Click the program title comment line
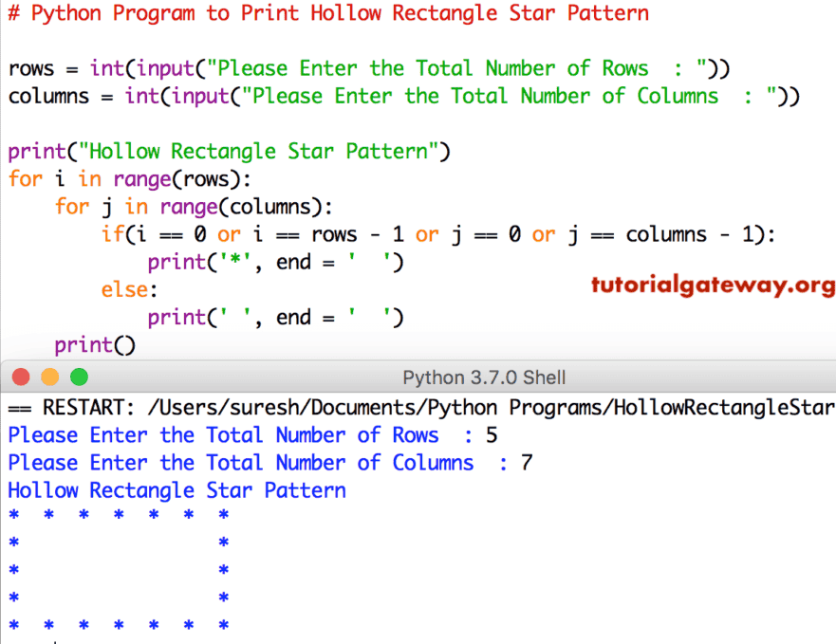Image resolution: width=836 pixels, height=644 pixels. coord(327,13)
